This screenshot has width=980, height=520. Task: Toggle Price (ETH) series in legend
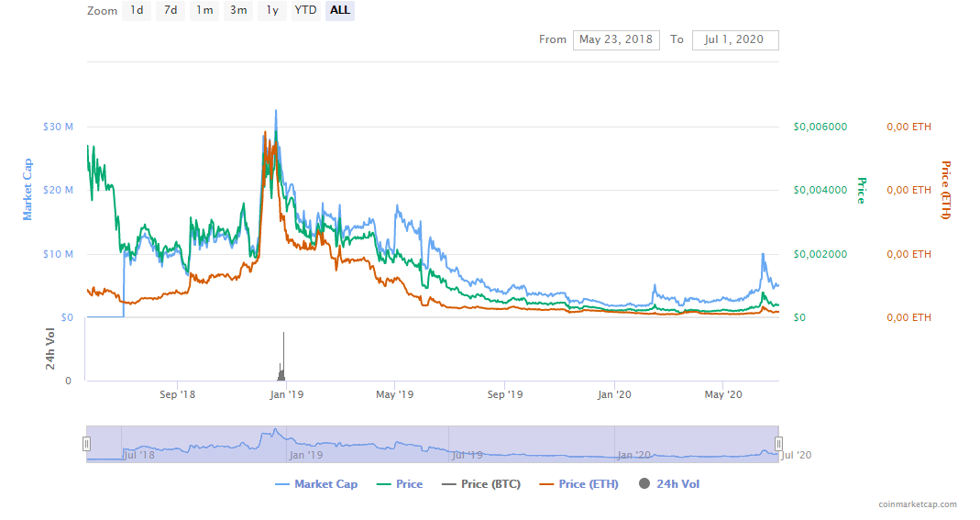(579, 484)
